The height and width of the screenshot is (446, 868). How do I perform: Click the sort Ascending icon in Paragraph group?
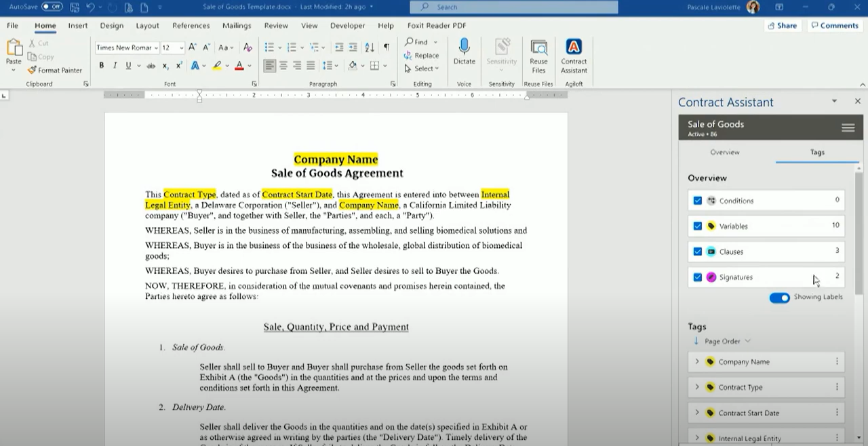(368, 47)
